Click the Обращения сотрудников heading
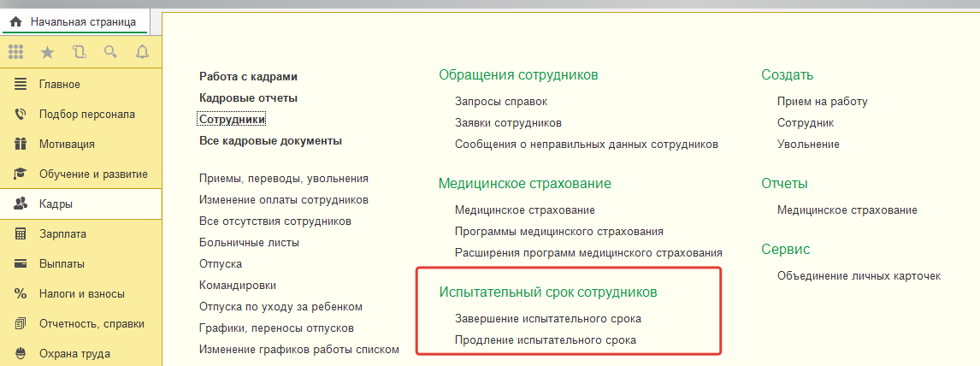This screenshot has width=980, height=366. [x=519, y=75]
